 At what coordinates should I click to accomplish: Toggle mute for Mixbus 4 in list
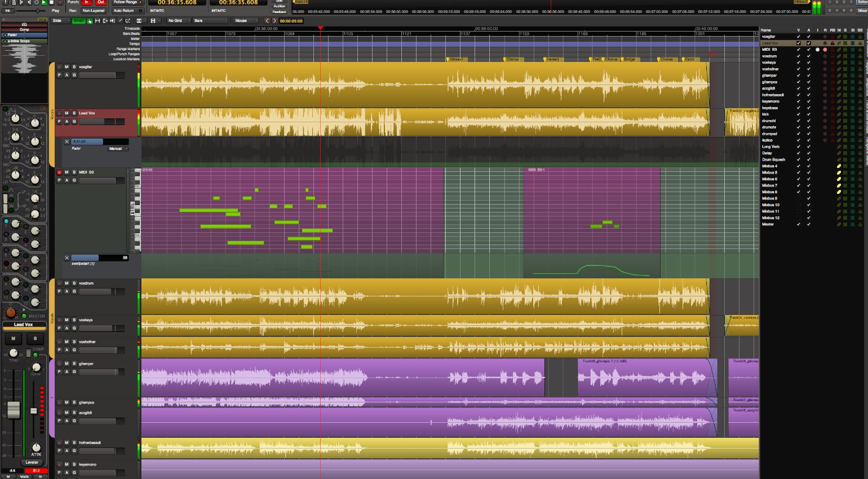[839, 166]
